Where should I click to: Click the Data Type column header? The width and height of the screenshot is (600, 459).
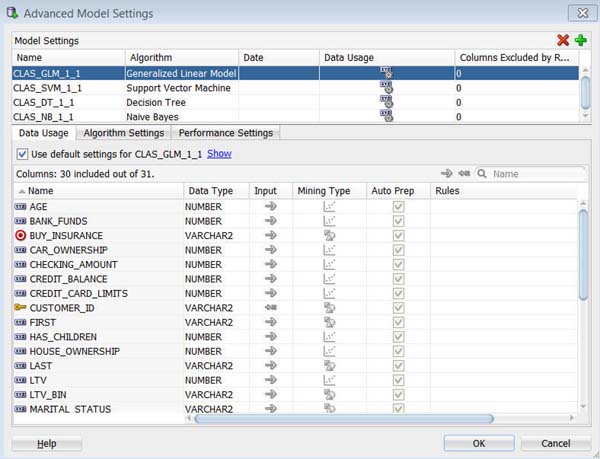(x=210, y=190)
